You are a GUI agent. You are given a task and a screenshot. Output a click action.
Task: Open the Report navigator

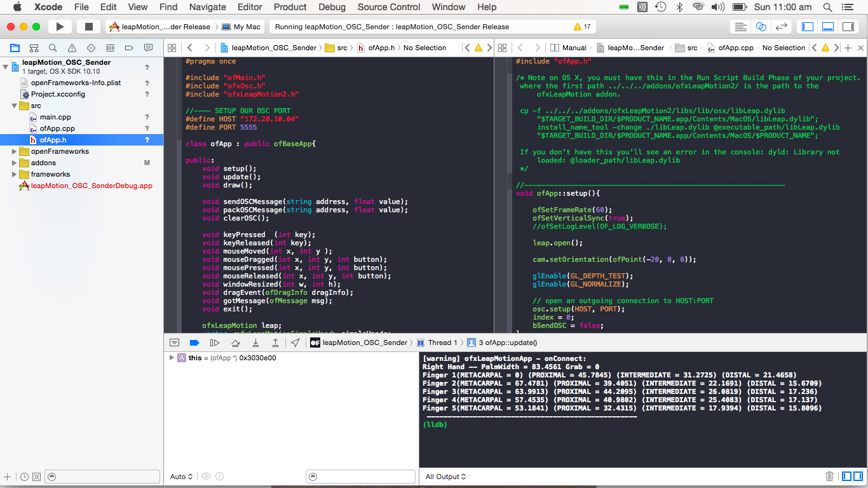pyautogui.click(x=148, y=48)
